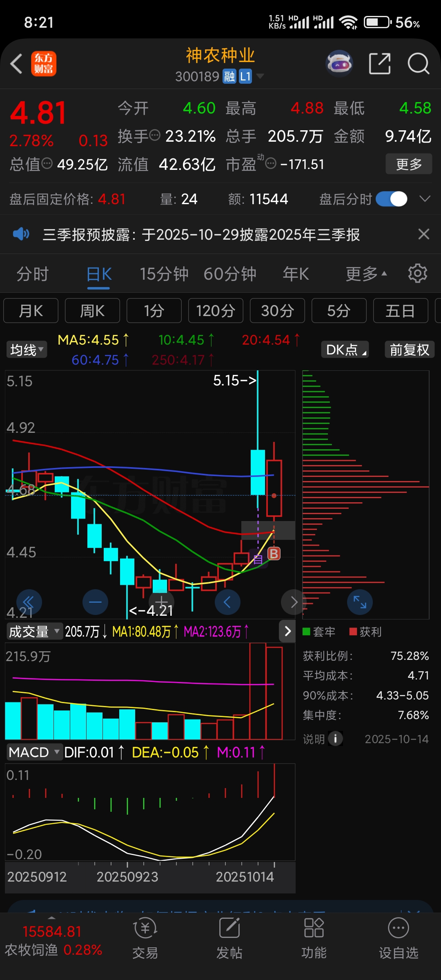Move chart forward one candle

pos(294,602)
